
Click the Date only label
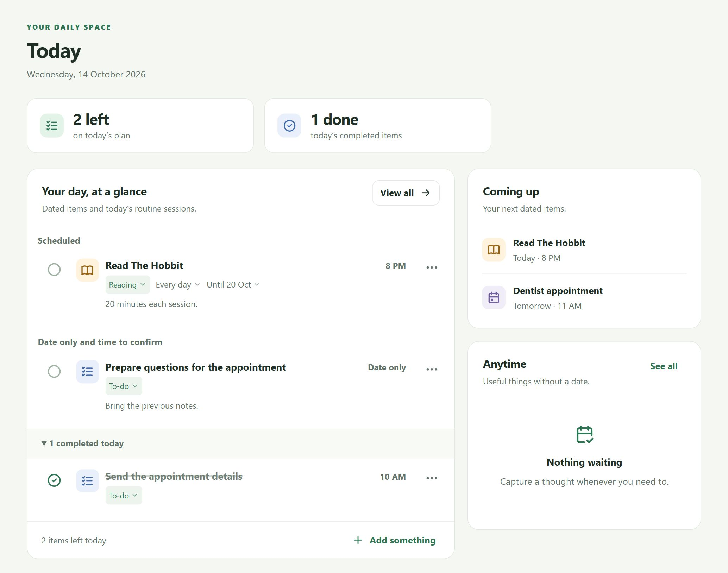point(387,367)
